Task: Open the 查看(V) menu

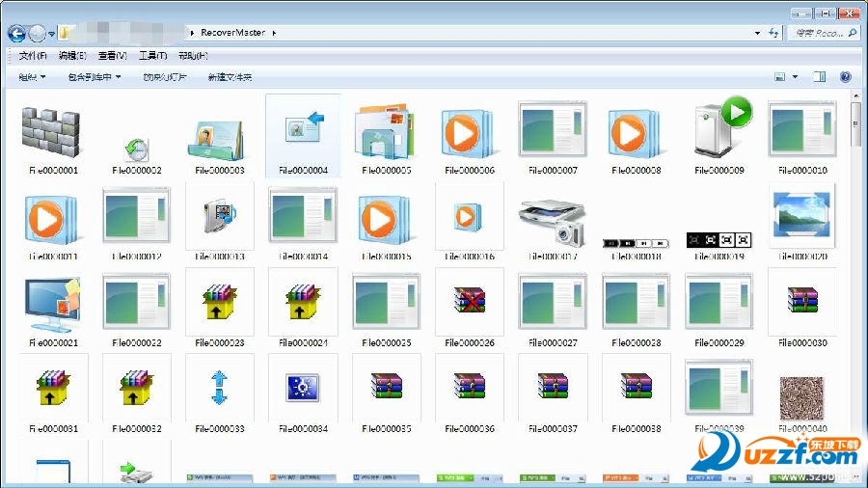Action: tap(113, 56)
